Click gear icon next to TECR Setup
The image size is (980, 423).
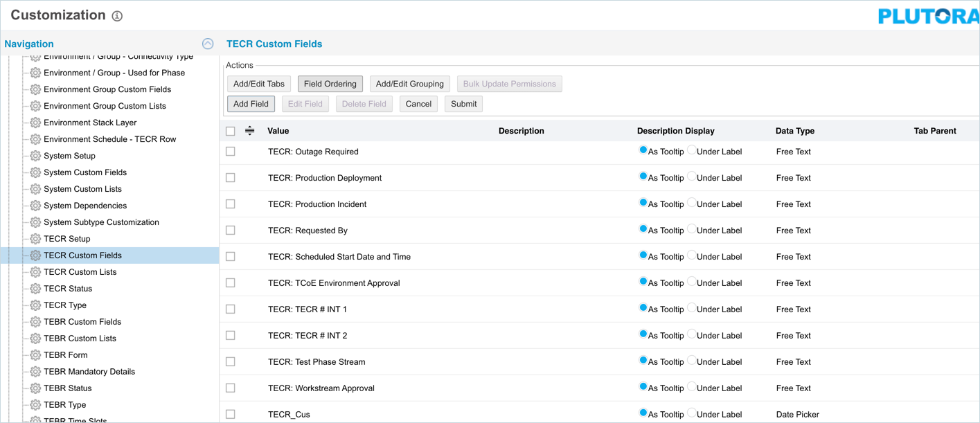(35, 239)
